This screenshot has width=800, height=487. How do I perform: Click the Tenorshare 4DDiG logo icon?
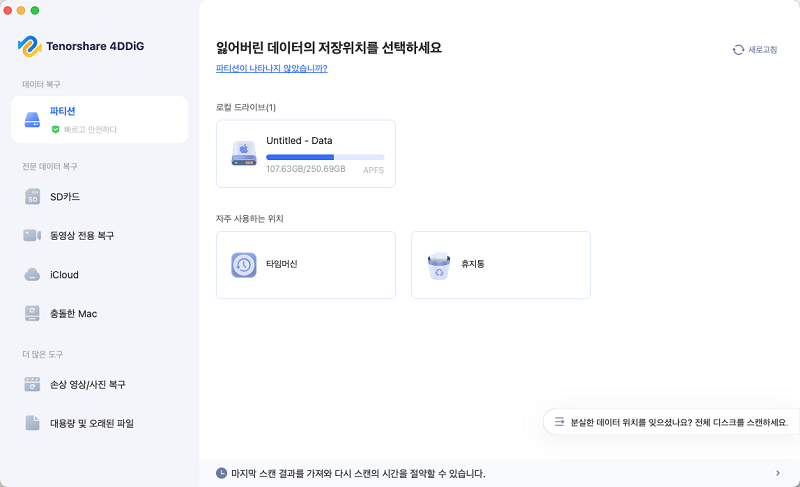(30, 46)
